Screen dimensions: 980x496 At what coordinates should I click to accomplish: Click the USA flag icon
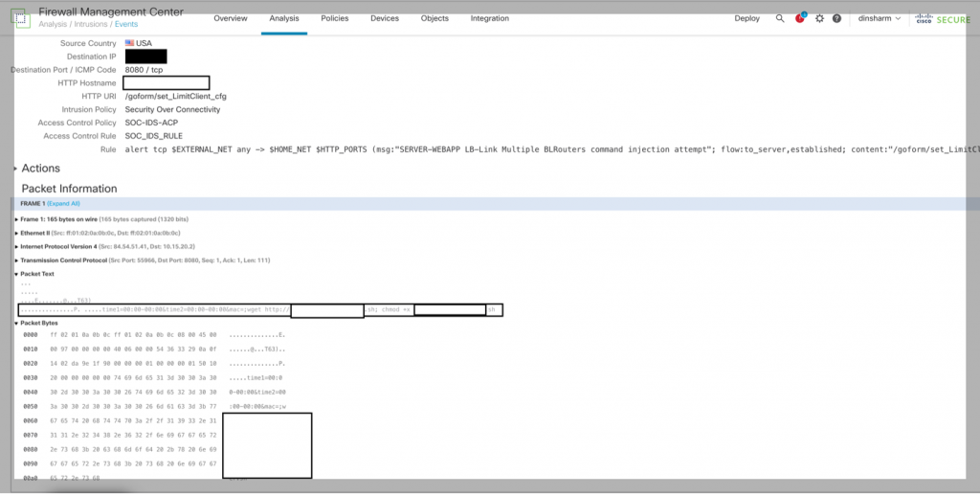[x=129, y=43]
